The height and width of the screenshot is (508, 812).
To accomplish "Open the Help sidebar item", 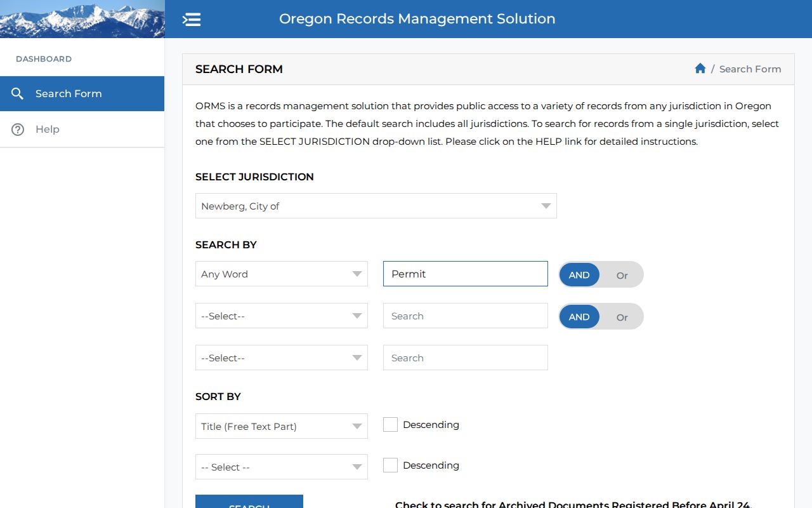I will (x=82, y=130).
